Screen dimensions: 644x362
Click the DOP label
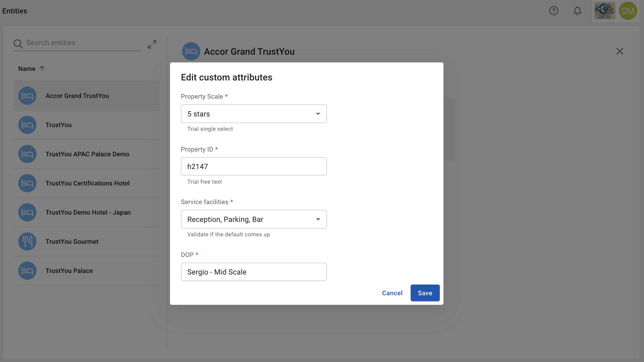[187, 255]
